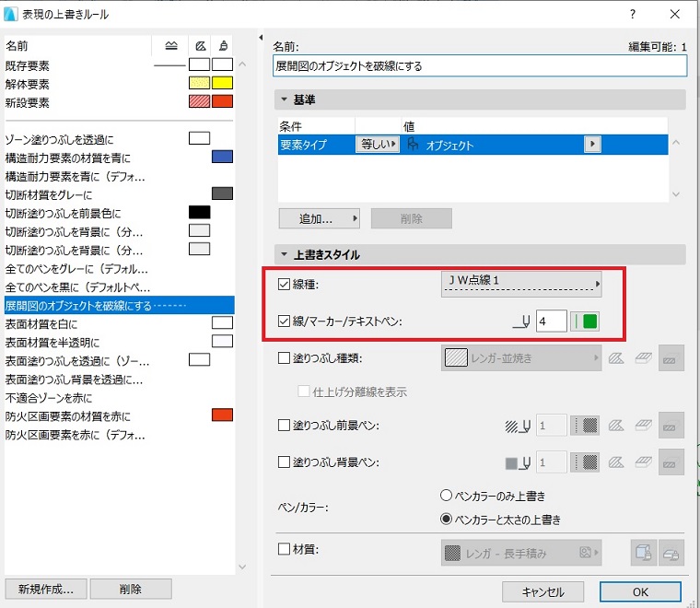This screenshot has width=700, height=608.
Task: Select ペンカラーのみ上書き radio button
Action: pos(446,495)
